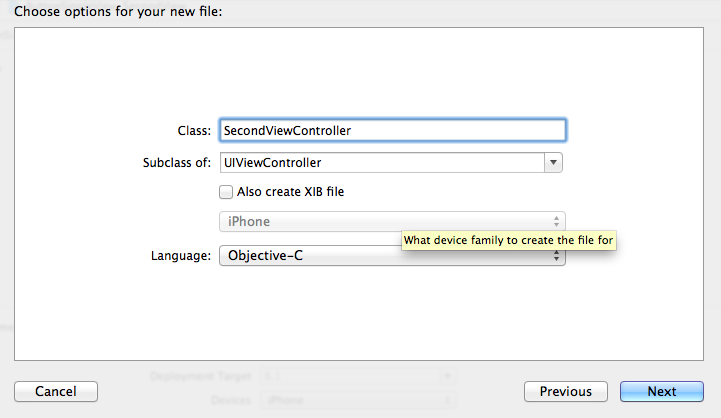This screenshot has height=418, width=721.
Task: Enable the Also create XIB file checkbox
Action: pyautogui.click(x=226, y=192)
